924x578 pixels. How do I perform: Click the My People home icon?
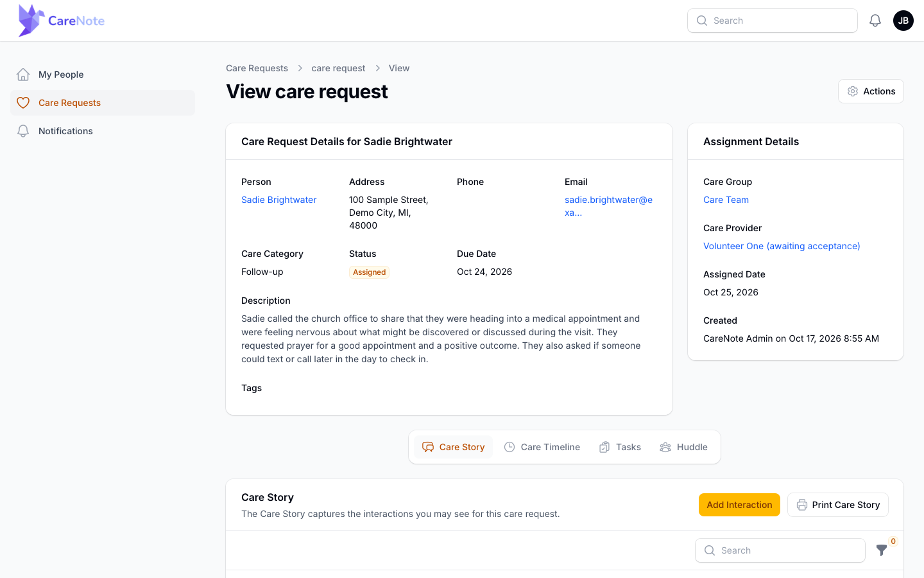click(x=23, y=74)
